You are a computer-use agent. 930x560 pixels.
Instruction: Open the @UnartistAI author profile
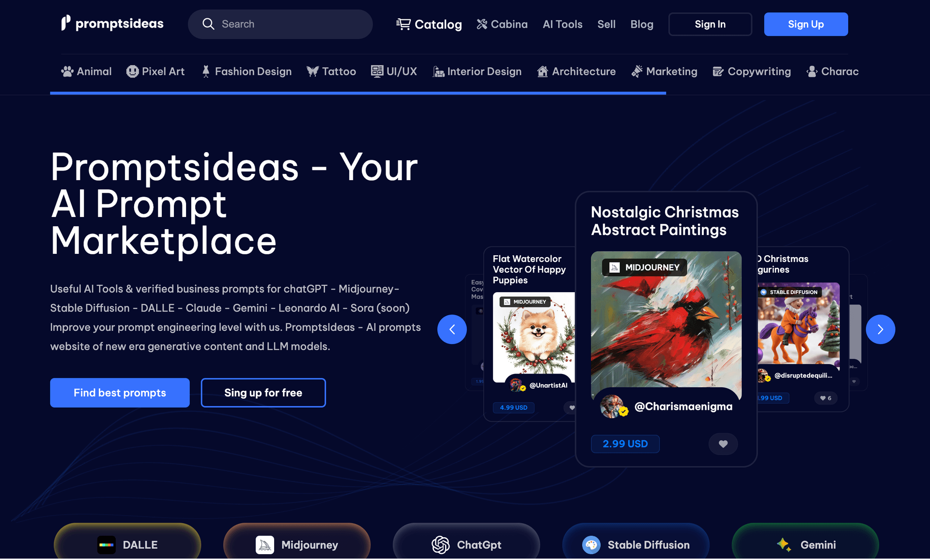(548, 386)
